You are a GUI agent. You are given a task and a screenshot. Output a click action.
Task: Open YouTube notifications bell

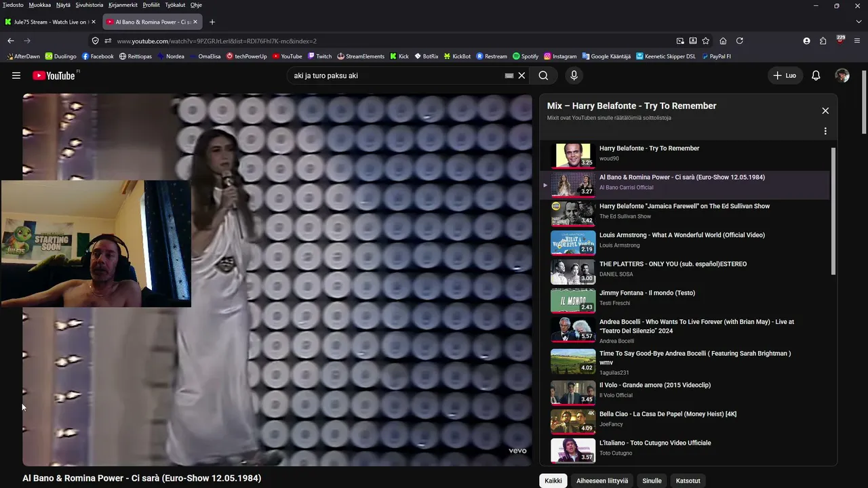[816, 76]
